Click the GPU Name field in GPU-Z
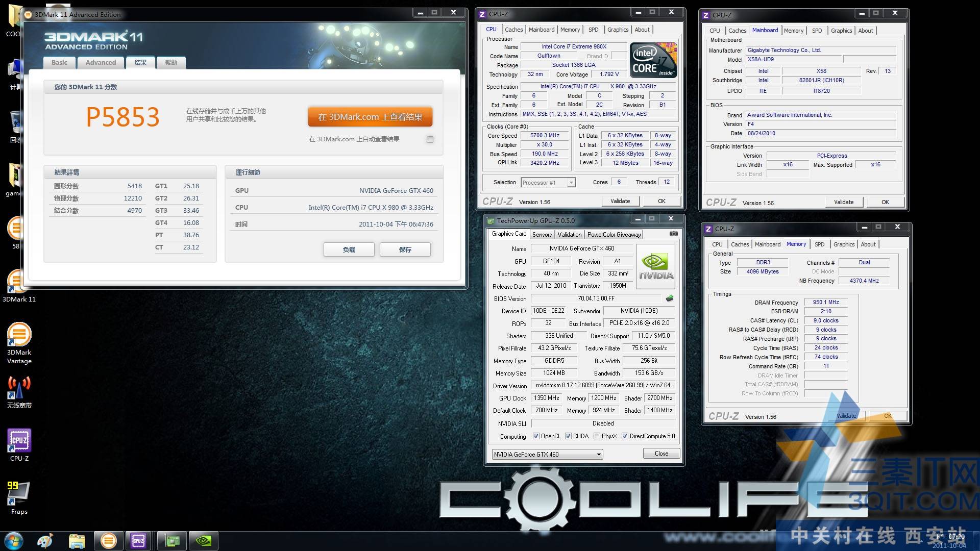This screenshot has width=980, height=551. pos(582,248)
